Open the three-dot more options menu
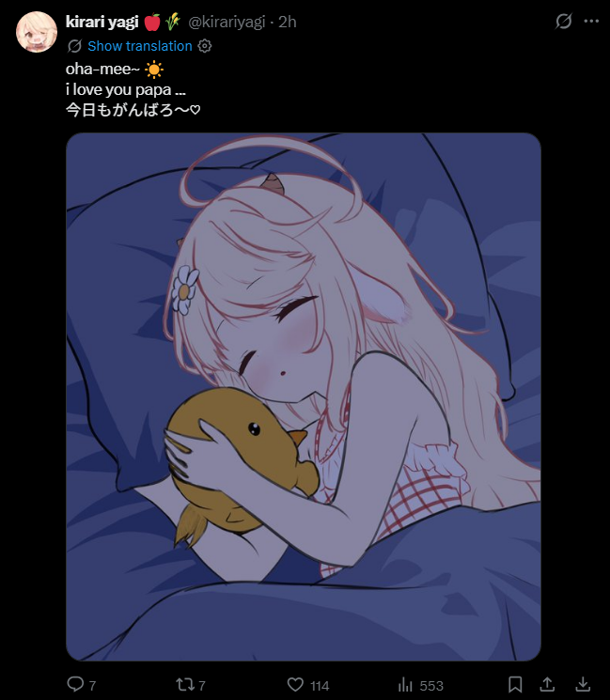 coord(591,21)
